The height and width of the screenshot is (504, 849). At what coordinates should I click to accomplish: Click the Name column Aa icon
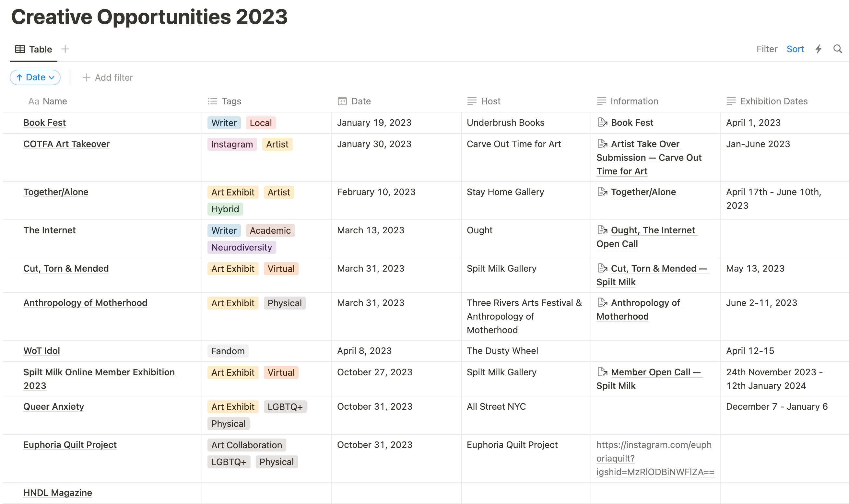coord(34,101)
